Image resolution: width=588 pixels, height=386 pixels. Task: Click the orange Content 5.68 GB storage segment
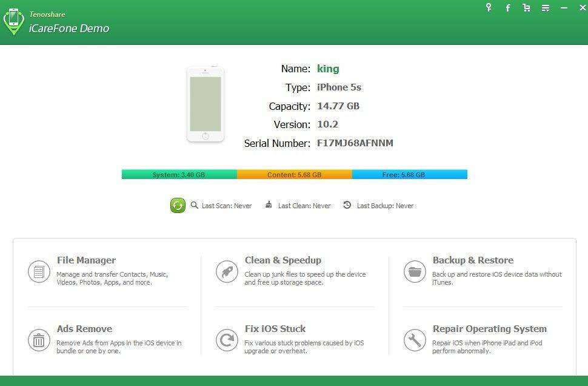(x=295, y=175)
